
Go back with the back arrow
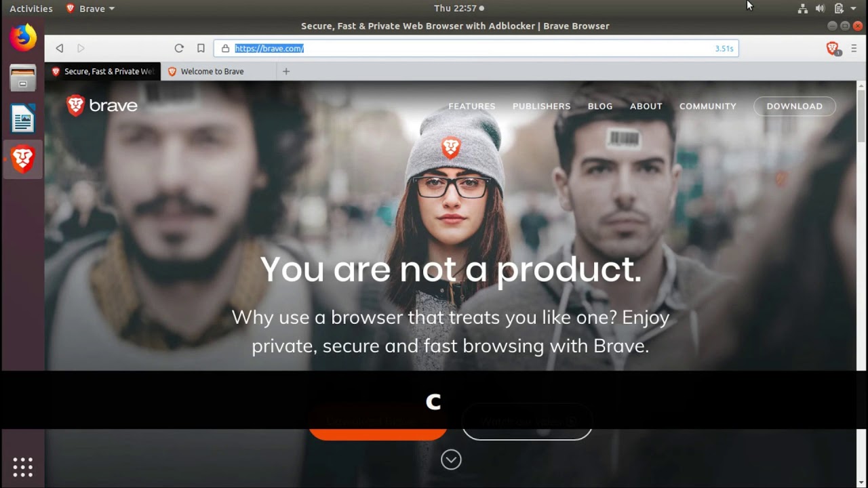coord(60,48)
